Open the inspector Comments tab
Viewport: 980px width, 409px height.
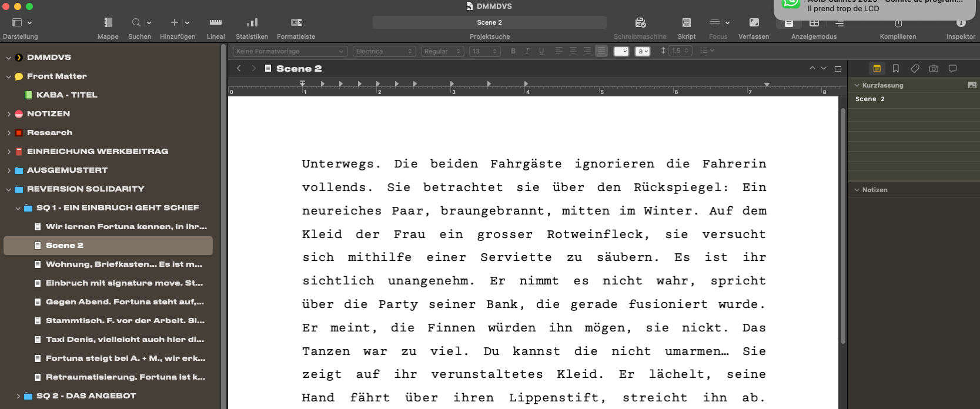click(x=952, y=69)
